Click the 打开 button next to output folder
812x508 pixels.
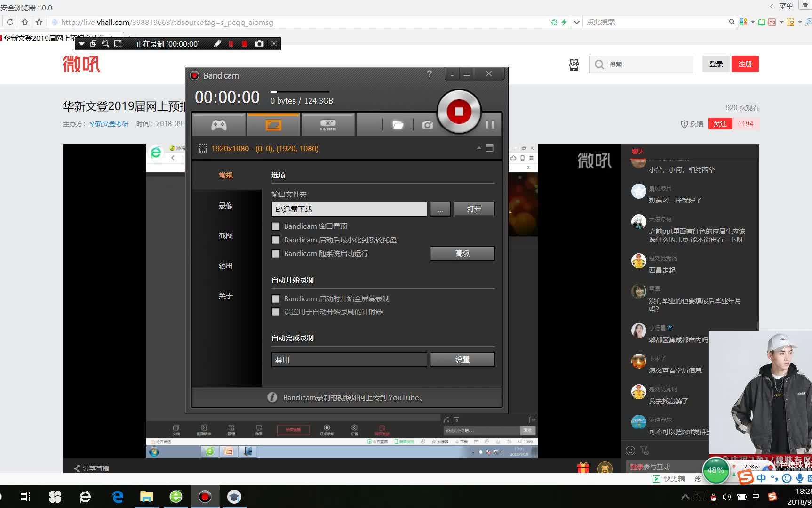coord(474,209)
